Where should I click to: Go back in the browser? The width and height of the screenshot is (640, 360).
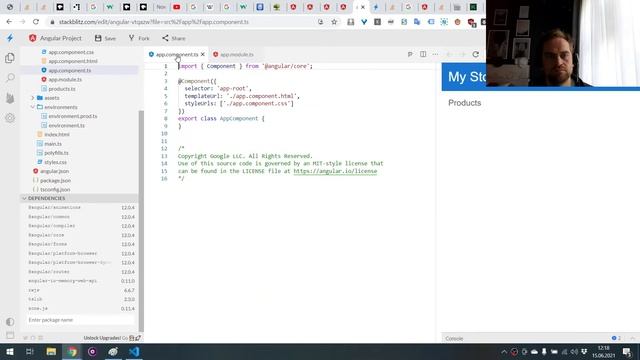pyautogui.click(x=9, y=22)
